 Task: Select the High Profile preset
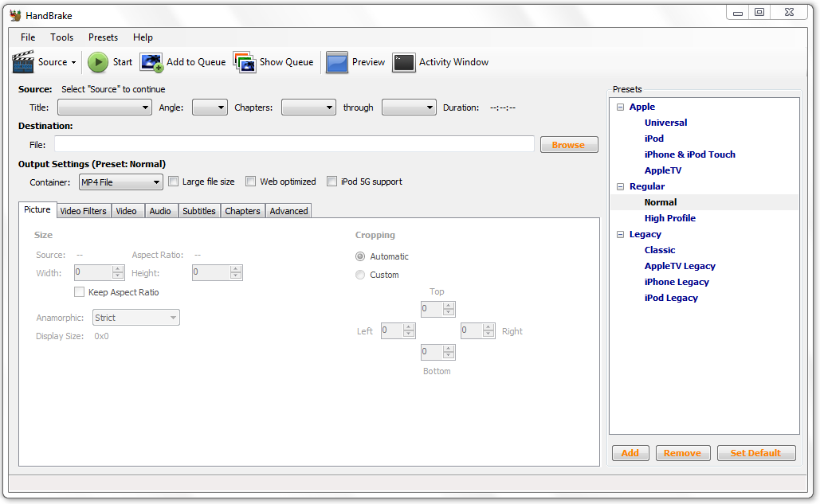pyautogui.click(x=670, y=218)
